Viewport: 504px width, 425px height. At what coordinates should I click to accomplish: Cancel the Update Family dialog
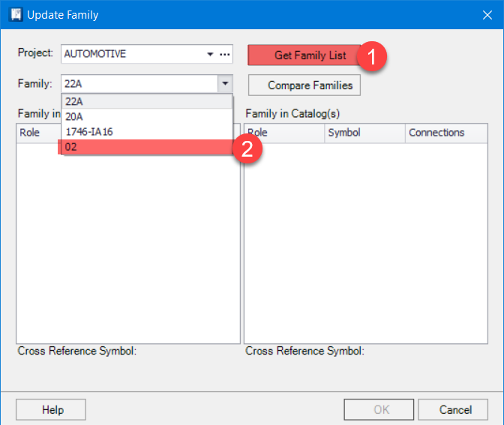[453, 409]
